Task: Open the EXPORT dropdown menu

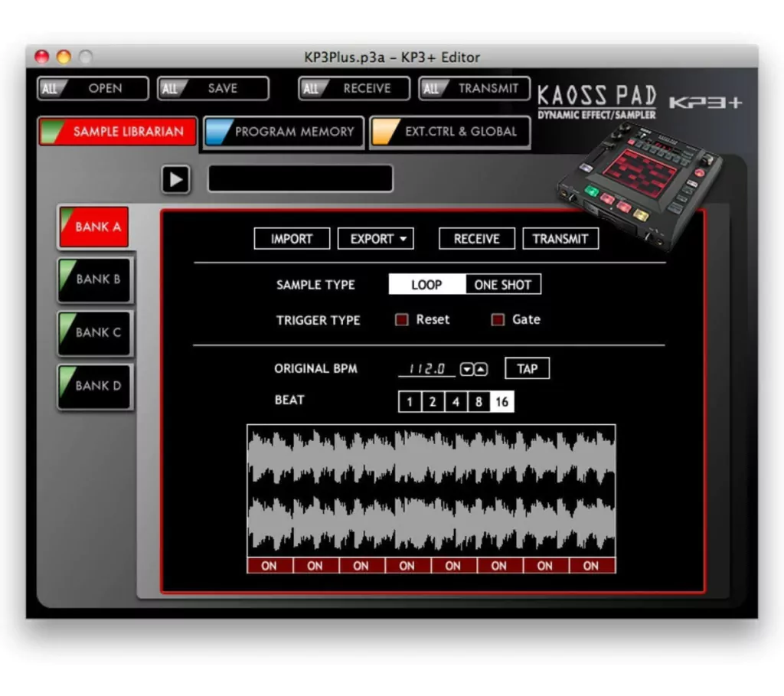Action: (x=375, y=238)
